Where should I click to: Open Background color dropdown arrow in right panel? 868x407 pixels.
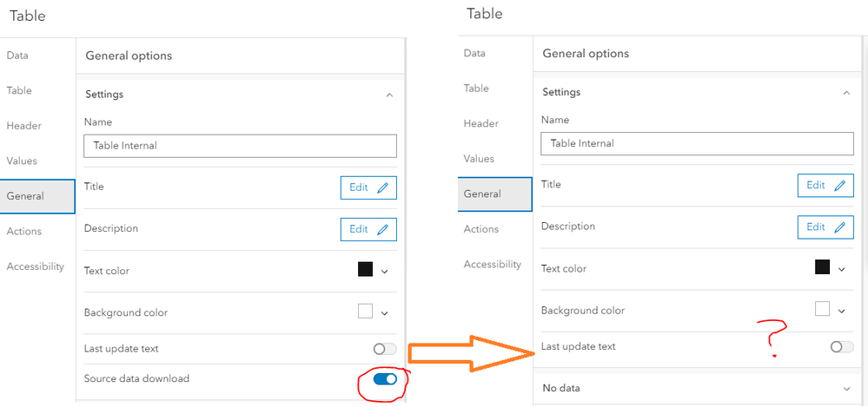click(x=841, y=311)
